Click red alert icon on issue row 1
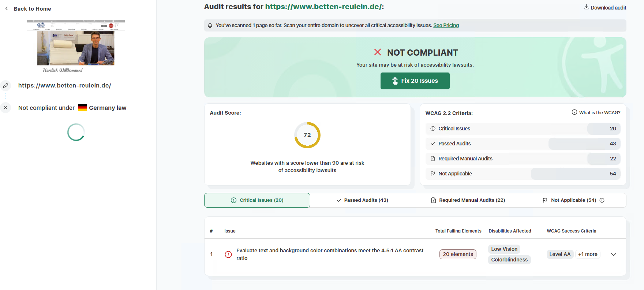The height and width of the screenshot is (290, 644). [228, 254]
